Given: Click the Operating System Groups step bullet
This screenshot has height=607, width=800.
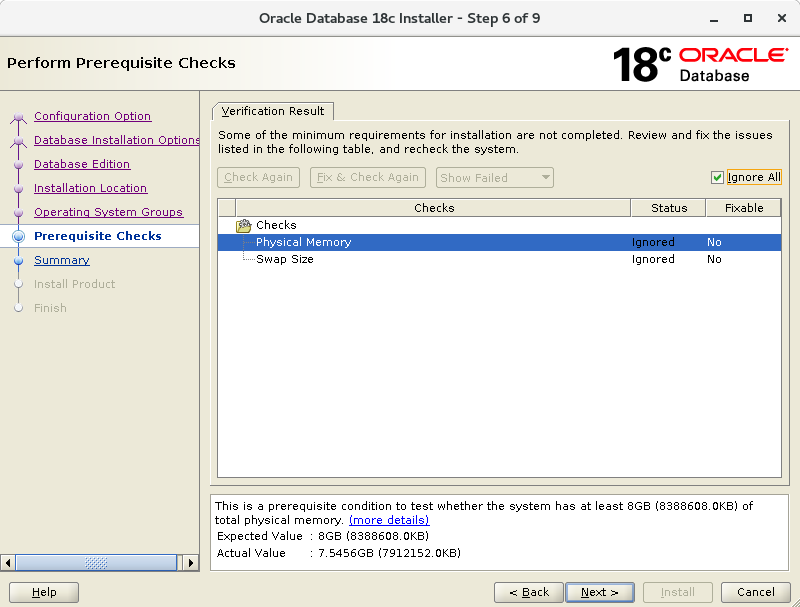Looking at the screenshot, I should tap(19, 213).
